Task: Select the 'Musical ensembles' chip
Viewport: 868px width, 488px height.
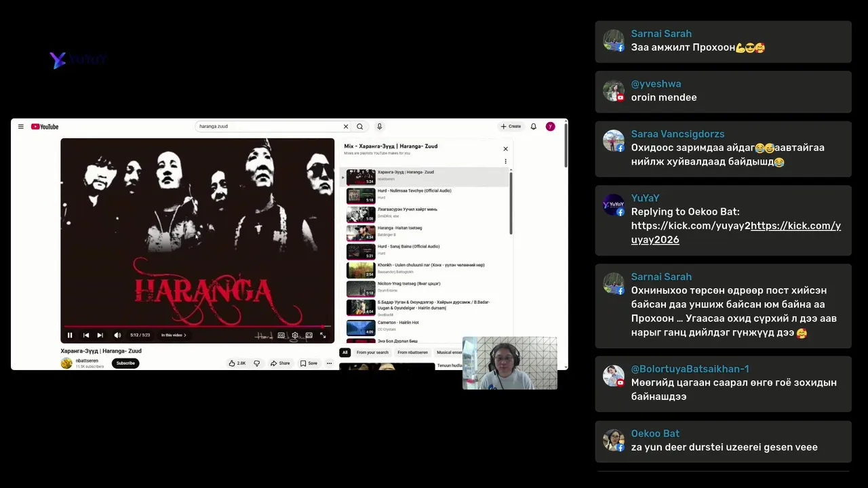Action: coord(449,352)
